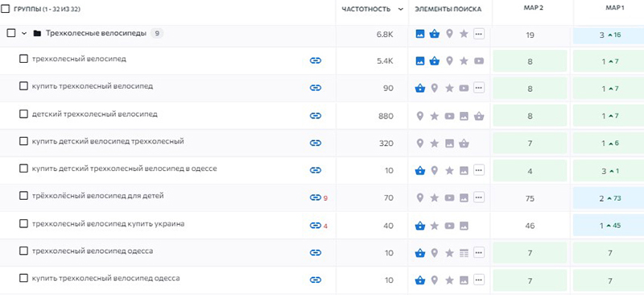Image resolution: width=644 pixels, height=295 pixels.
Task: Click MAP 2 cell showing 19 in group row
Action: (530, 35)
